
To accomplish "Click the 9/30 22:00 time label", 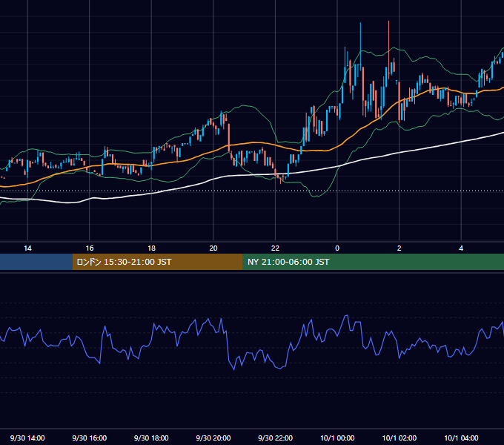I will [x=275, y=438].
